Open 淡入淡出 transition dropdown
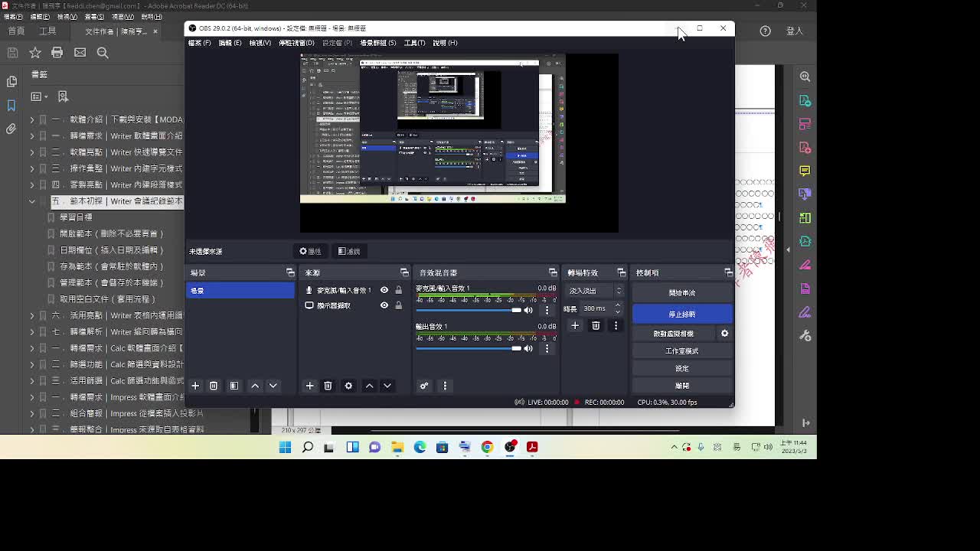Screen dimensions: 980x551 point(596,291)
